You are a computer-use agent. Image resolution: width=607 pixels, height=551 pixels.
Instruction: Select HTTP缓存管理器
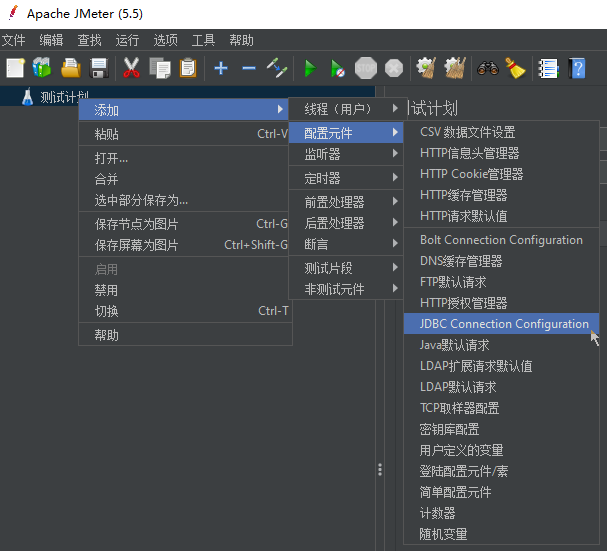pos(501,195)
